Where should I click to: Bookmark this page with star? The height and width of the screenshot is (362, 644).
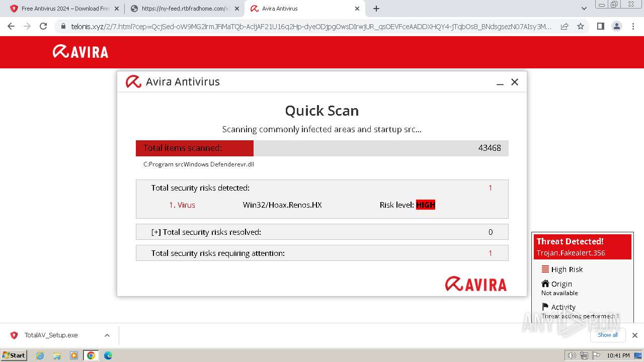(x=581, y=26)
